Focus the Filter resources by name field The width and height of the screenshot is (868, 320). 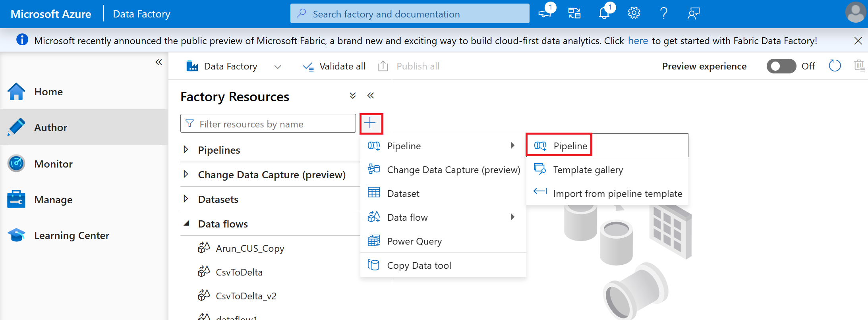(268, 123)
